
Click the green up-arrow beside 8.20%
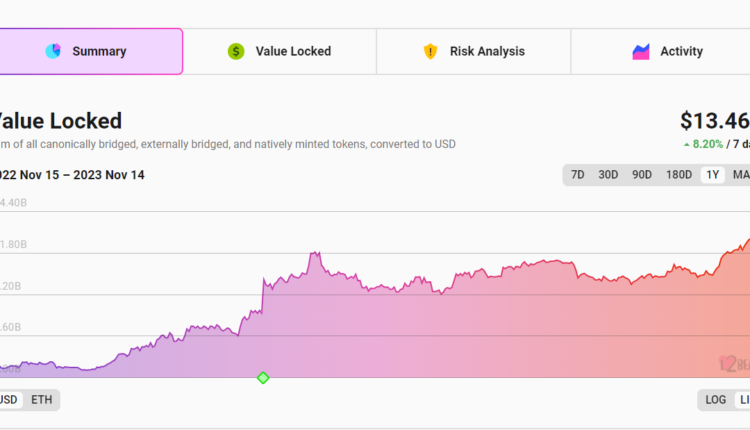686,145
